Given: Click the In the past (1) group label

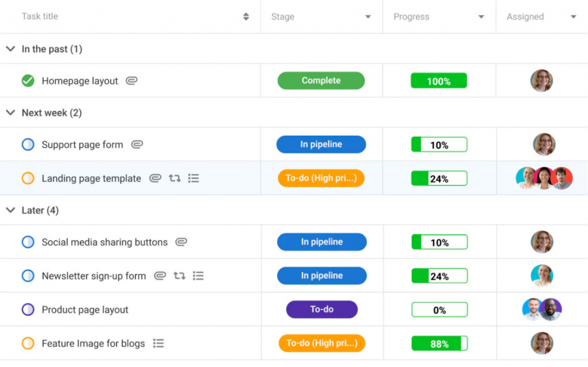Looking at the screenshot, I should [x=52, y=49].
